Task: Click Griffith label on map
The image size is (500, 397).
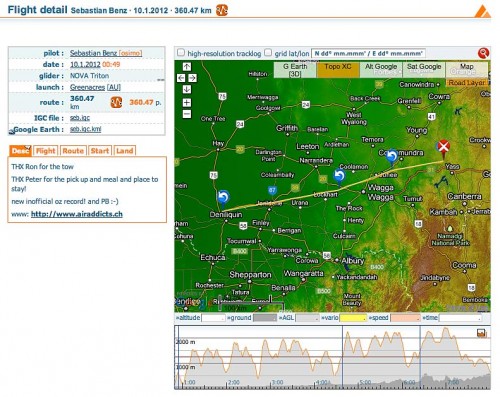Action: (287, 128)
